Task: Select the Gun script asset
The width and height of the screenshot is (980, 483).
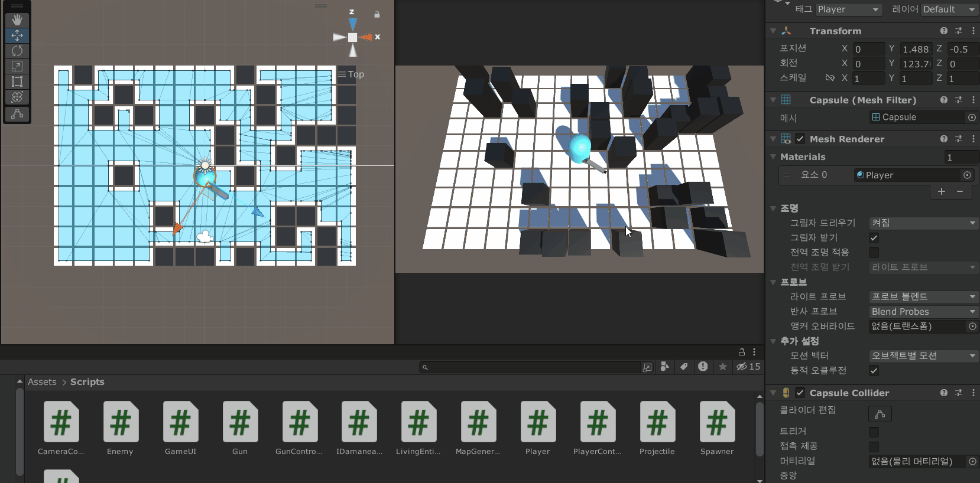Action: (x=240, y=429)
